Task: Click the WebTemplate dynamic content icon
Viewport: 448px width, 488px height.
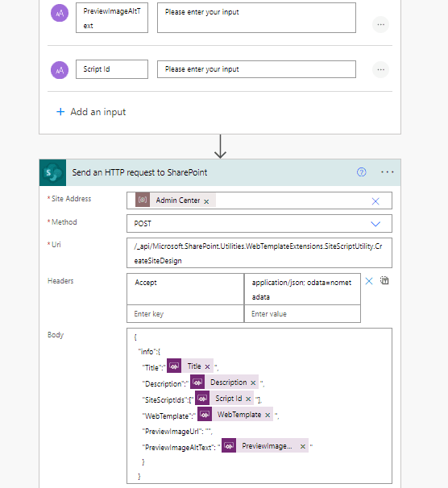Action: pos(205,414)
